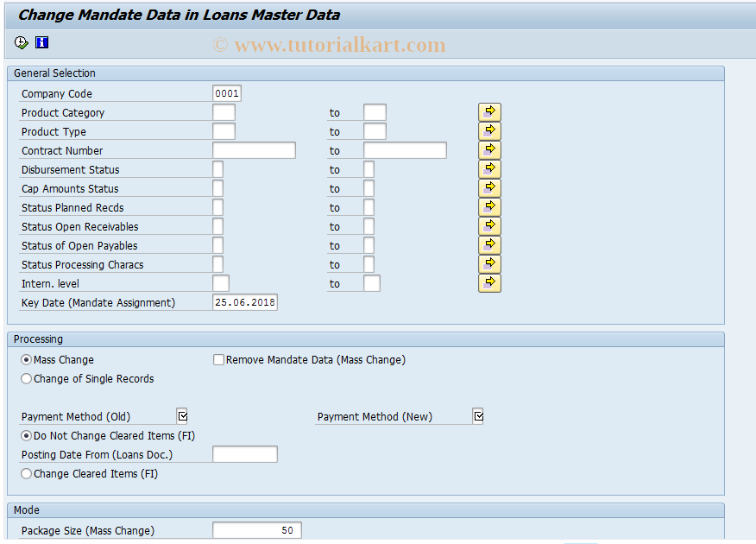Open multiple selection for Cap Amounts Status
The height and width of the screenshot is (544, 756).
(x=489, y=187)
